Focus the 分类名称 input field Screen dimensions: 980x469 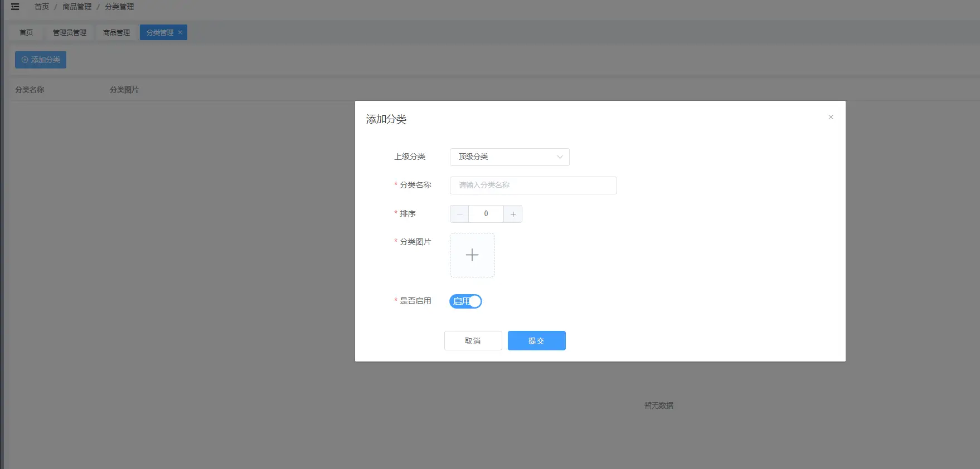(533, 185)
